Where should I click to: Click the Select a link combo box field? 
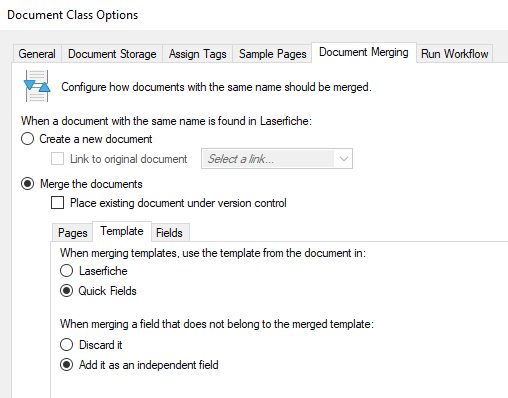point(277,159)
